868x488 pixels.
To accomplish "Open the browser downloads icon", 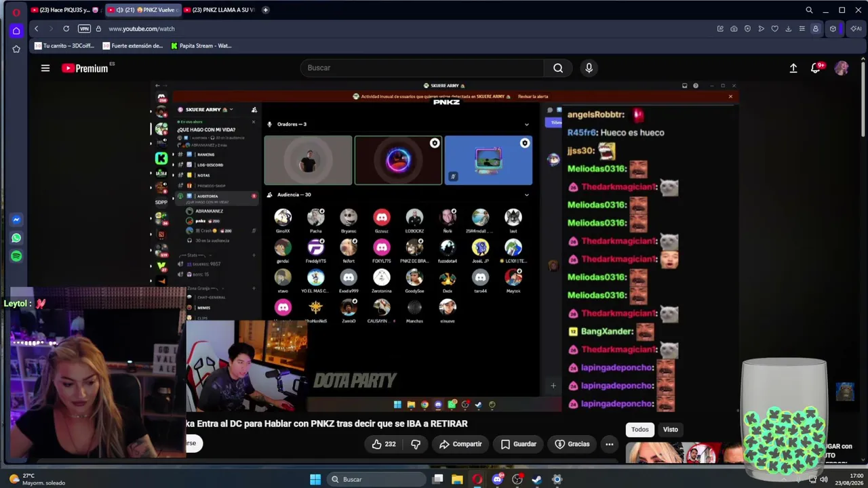I will (x=788, y=28).
